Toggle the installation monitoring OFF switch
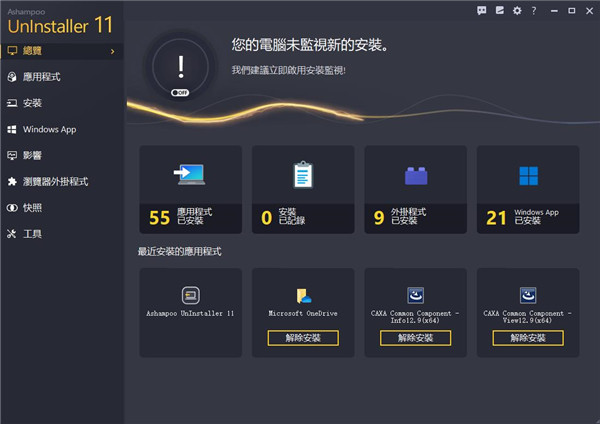 [180, 93]
